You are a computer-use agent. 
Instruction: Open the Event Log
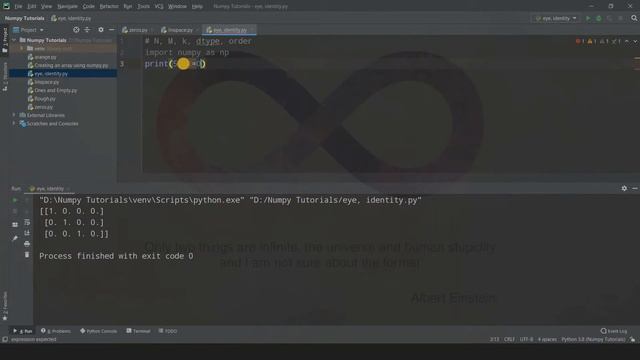pyautogui.click(x=614, y=331)
